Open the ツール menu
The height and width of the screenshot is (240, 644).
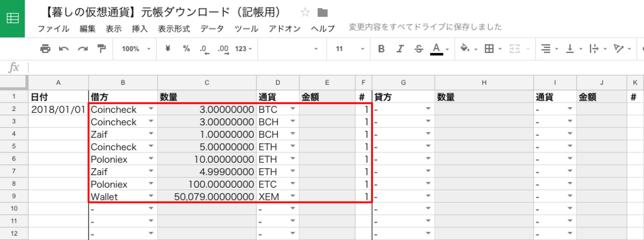click(x=247, y=29)
